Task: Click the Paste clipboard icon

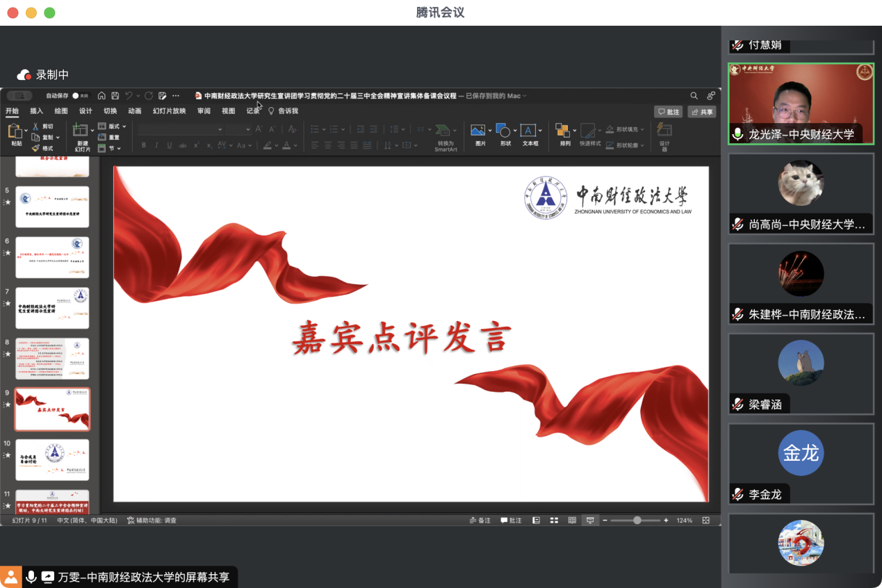Action: pyautogui.click(x=15, y=131)
